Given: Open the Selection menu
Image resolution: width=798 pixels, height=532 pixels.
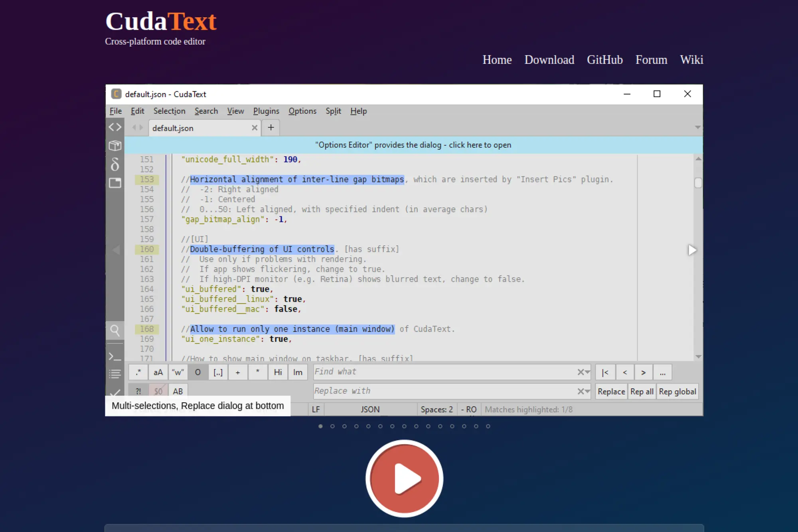Looking at the screenshot, I should point(169,111).
